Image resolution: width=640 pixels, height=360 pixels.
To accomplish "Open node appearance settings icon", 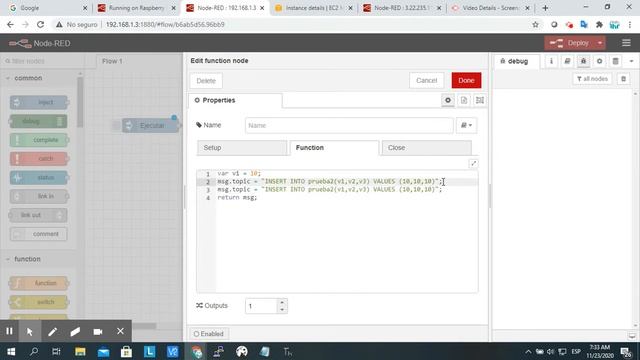I will pyautogui.click(x=480, y=100).
